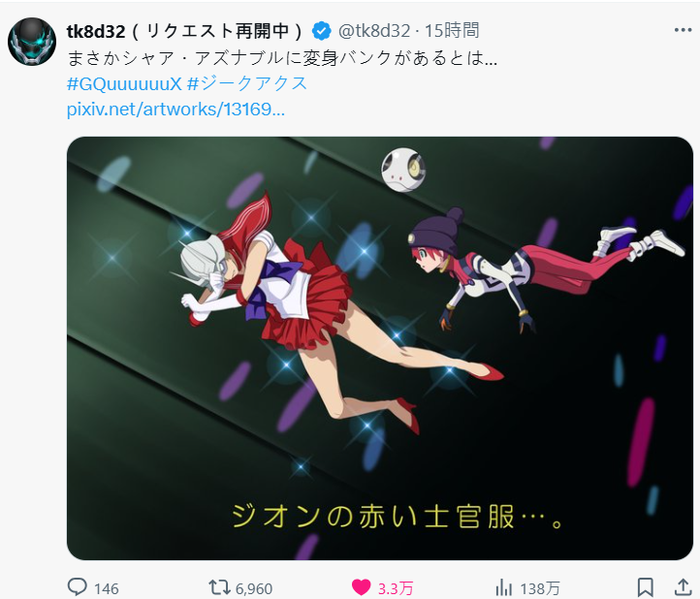This screenshot has height=599, width=700.
Task: Click the 146 reply count
Action: [107, 588]
